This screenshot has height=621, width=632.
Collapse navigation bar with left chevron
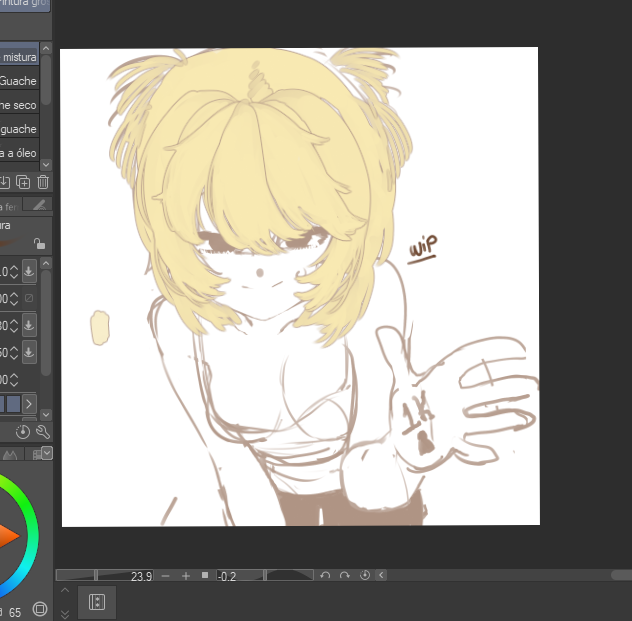coord(381,575)
